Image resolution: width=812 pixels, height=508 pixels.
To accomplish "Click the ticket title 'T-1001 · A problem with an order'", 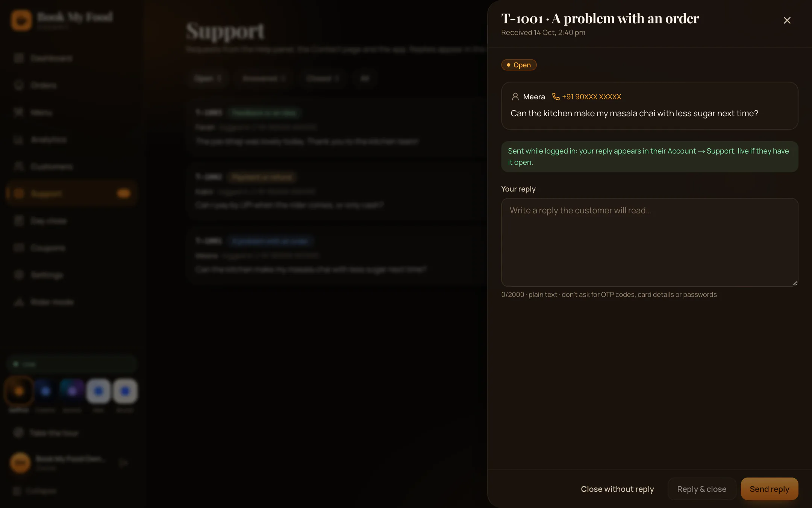I will pyautogui.click(x=600, y=18).
